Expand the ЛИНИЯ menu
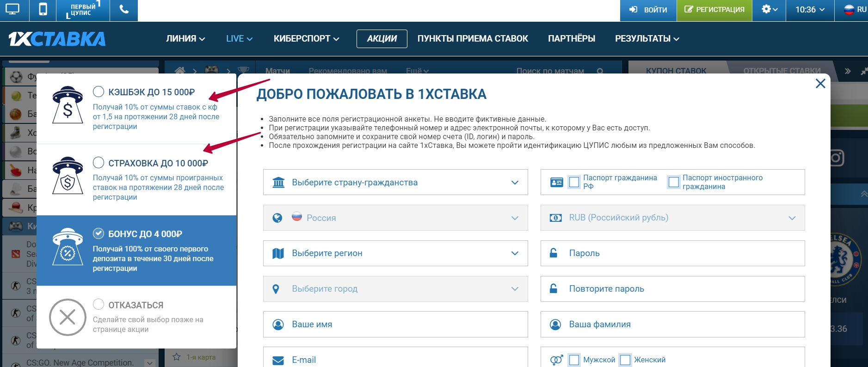 point(185,39)
